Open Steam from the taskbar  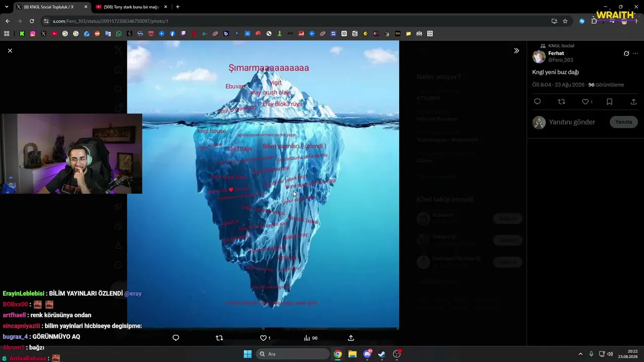click(382, 354)
